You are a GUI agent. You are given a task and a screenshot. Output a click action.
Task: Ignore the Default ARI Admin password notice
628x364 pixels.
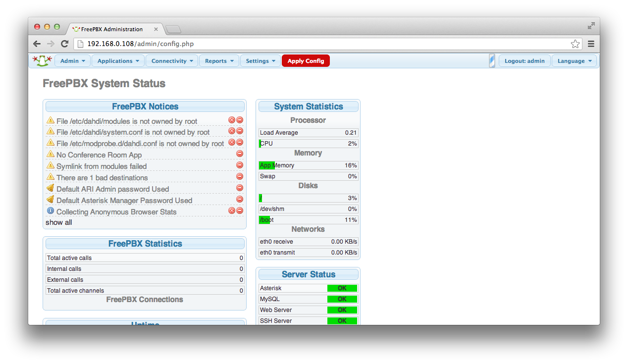240,188
